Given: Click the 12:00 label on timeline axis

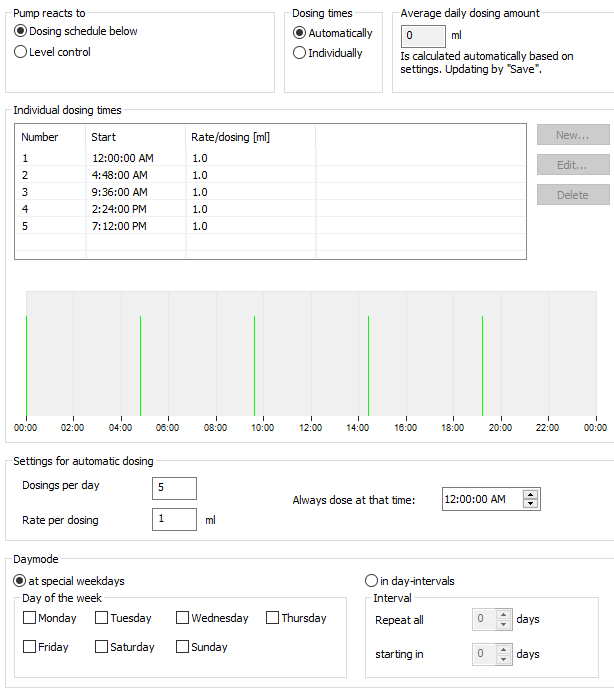Looking at the screenshot, I should pyautogui.click(x=311, y=428).
